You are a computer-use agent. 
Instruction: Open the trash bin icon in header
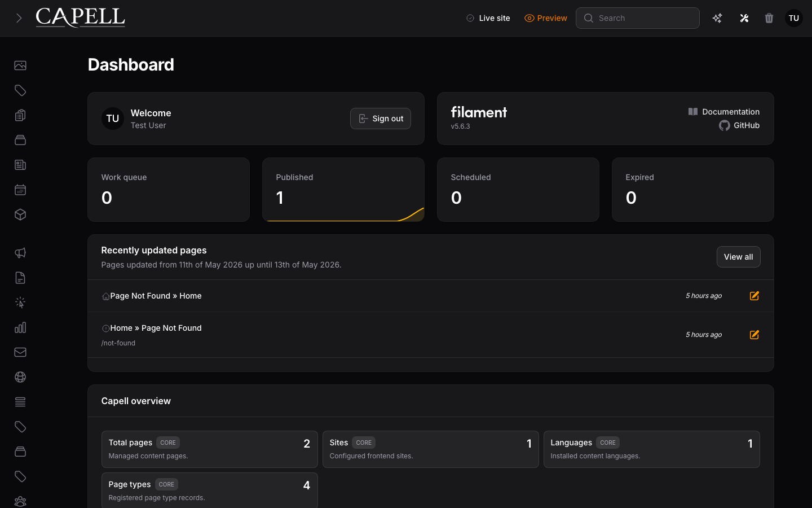[769, 18]
